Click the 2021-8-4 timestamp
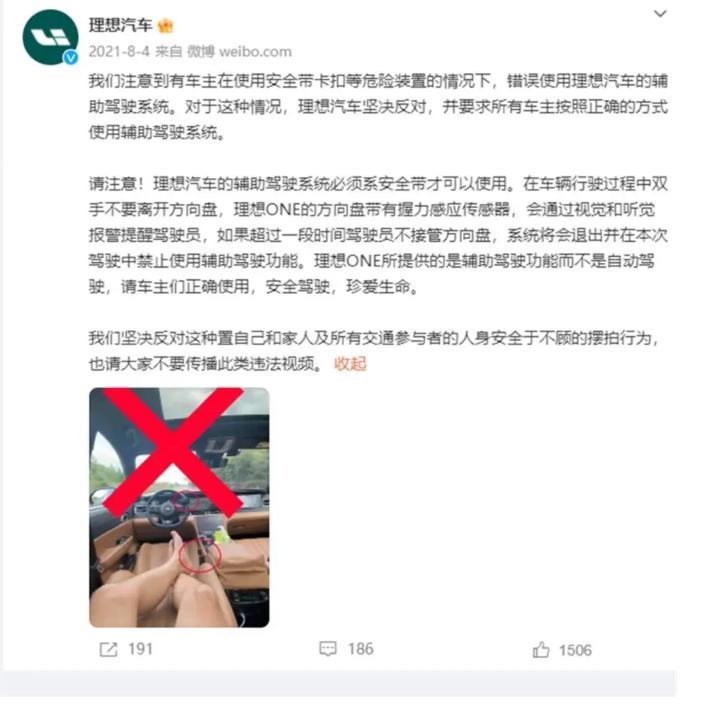Image resolution: width=717 pixels, height=704 pixels. click(x=119, y=52)
